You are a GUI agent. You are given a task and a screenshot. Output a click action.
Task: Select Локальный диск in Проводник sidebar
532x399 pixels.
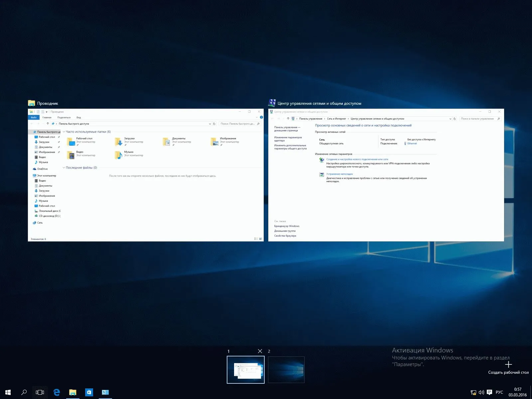coord(48,211)
